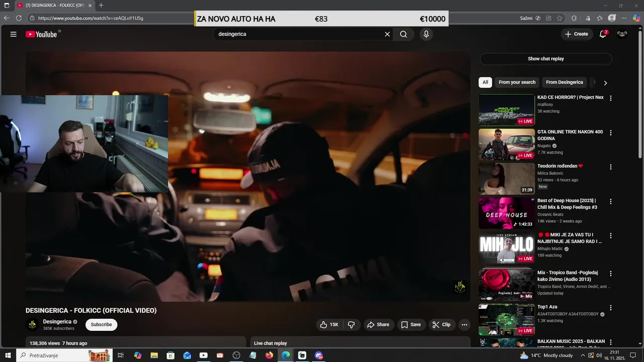Select the From your search chip
Image resolution: width=644 pixels, height=362 pixels.
click(x=517, y=82)
